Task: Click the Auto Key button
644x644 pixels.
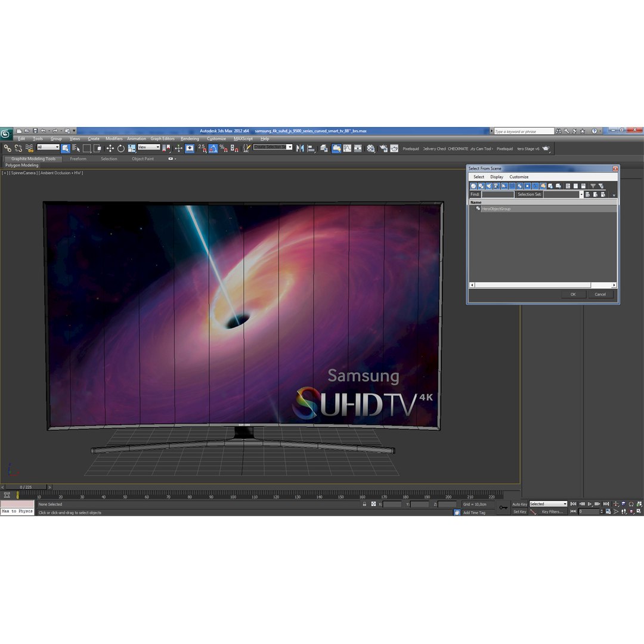Action: coord(519,504)
